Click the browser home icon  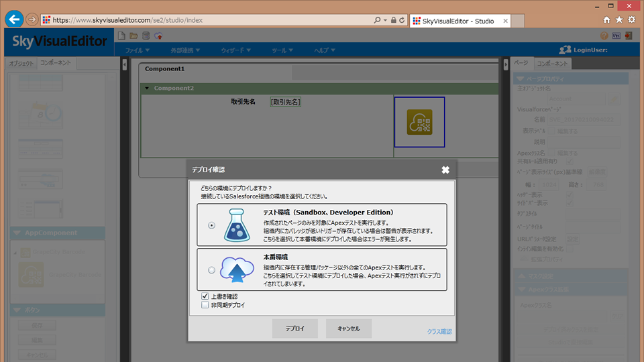tap(606, 19)
